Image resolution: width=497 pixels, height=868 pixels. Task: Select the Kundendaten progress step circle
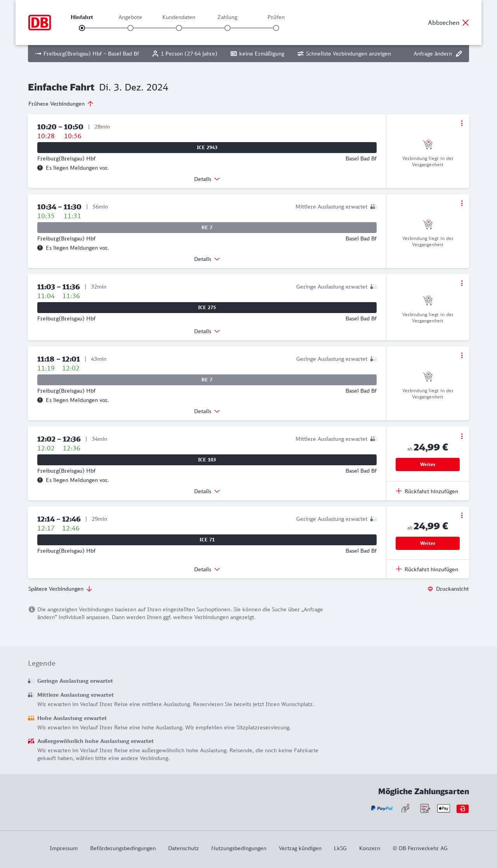(x=179, y=28)
